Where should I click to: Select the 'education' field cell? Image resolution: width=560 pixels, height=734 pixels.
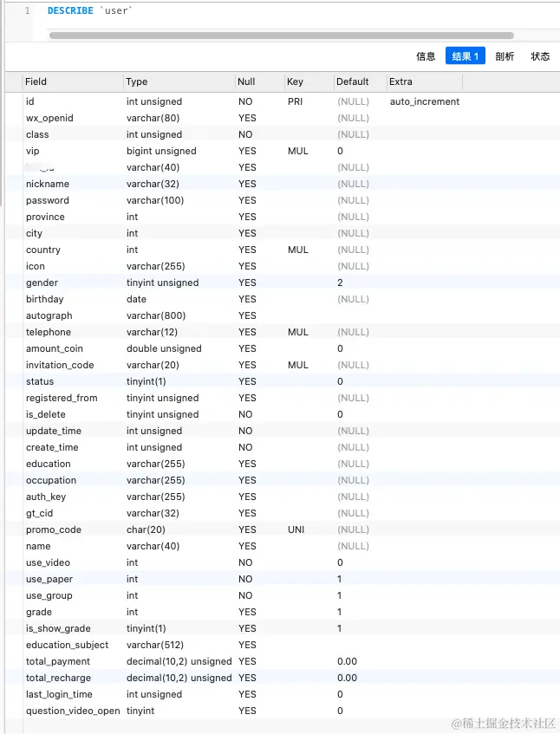click(49, 464)
